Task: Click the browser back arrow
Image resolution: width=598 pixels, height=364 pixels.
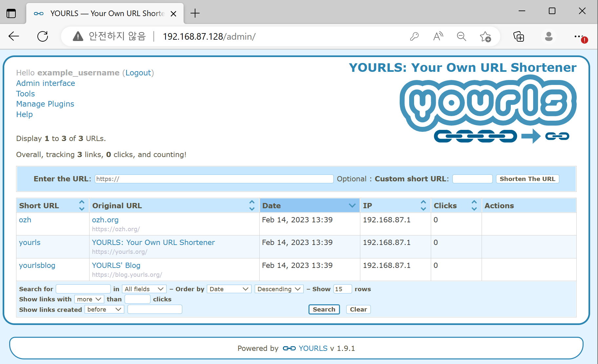Action: pyautogui.click(x=14, y=36)
